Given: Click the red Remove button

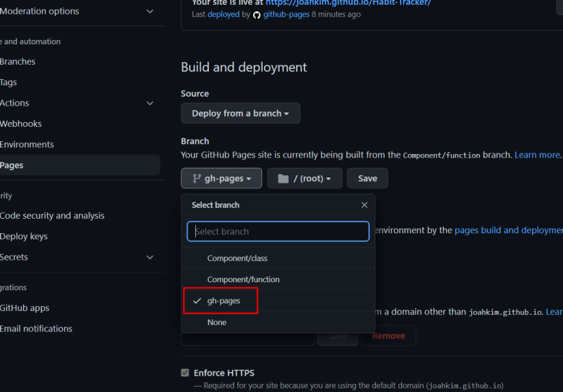Looking at the screenshot, I should 388,335.
